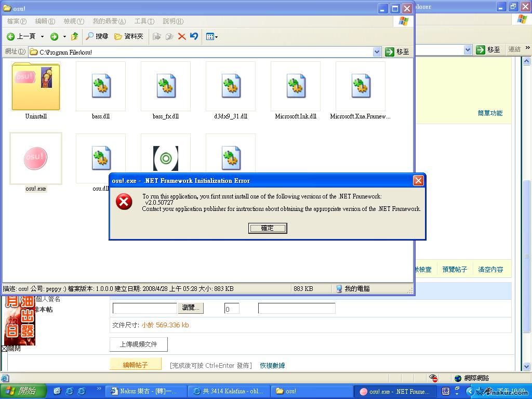This screenshot has height=399, width=532.
Task: Click the green 移至 Go button in osu! window
Action: click(x=397, y=52)
